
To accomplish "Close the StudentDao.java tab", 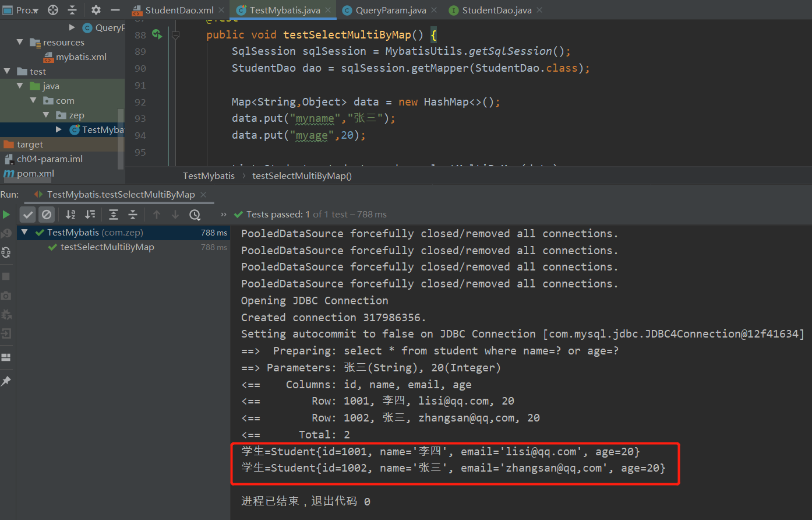I will (x=539, y=10).
